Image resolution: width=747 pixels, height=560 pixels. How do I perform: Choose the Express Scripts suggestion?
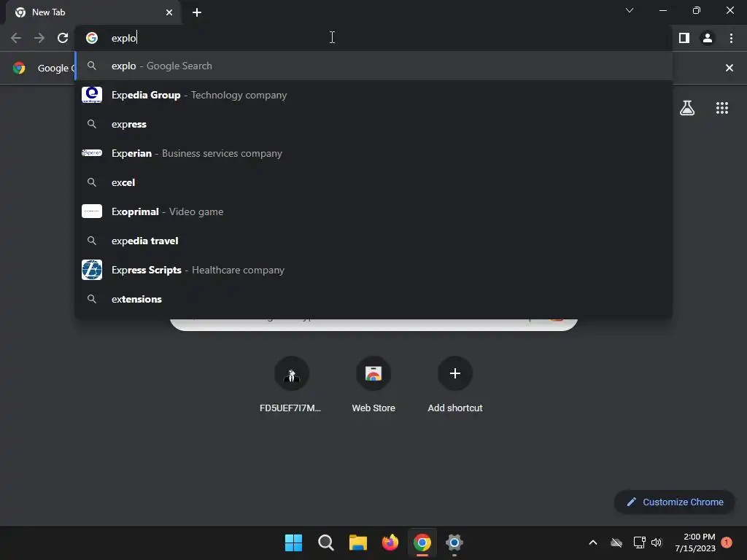point(374,270)
